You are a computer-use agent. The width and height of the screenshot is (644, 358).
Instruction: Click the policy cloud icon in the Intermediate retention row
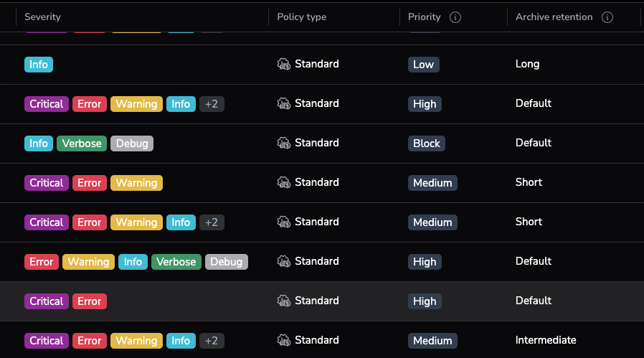coord(284,340)
